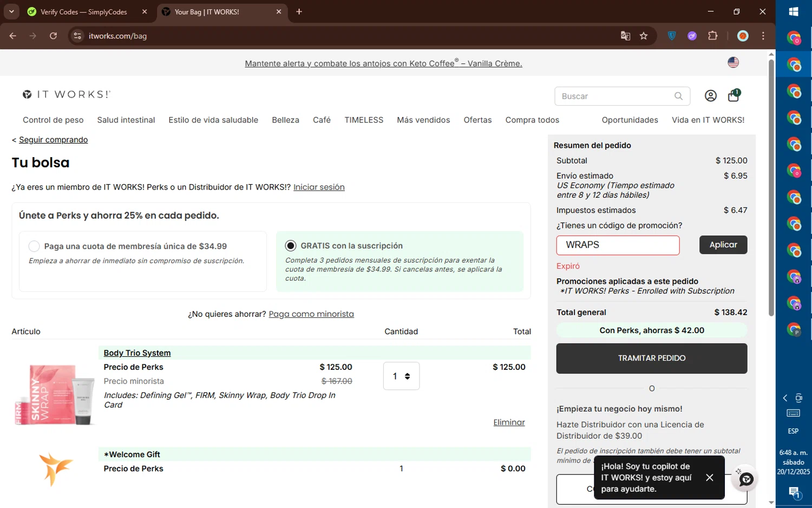Open the Control de peso menu
The image size is (812, 508).
[x=53, y=120]
